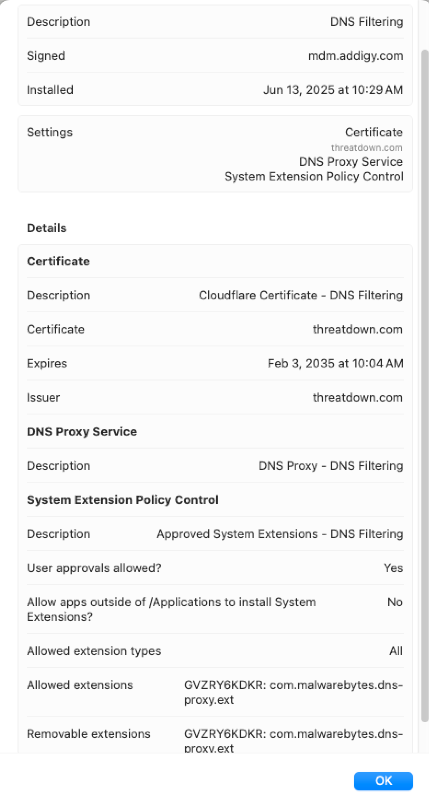Select 'DNS Proxy - DNS Filtering' description

tap(331, 466)
